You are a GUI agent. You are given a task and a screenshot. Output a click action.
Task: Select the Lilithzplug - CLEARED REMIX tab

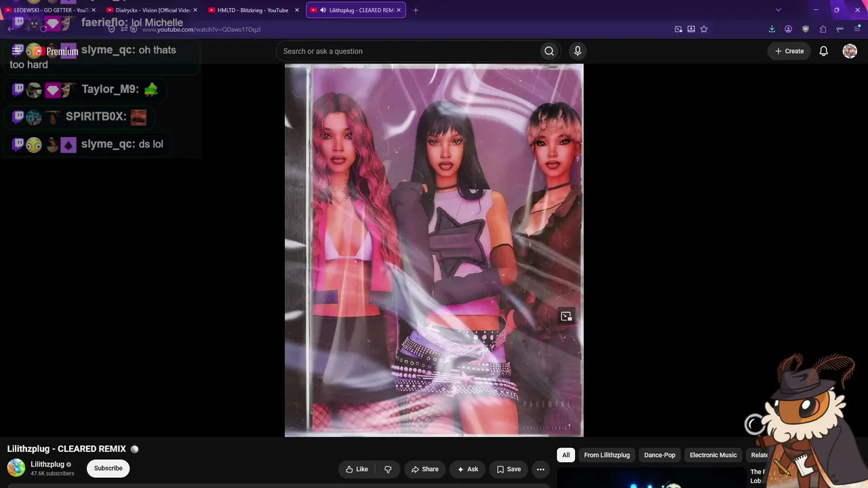[356, 10]
